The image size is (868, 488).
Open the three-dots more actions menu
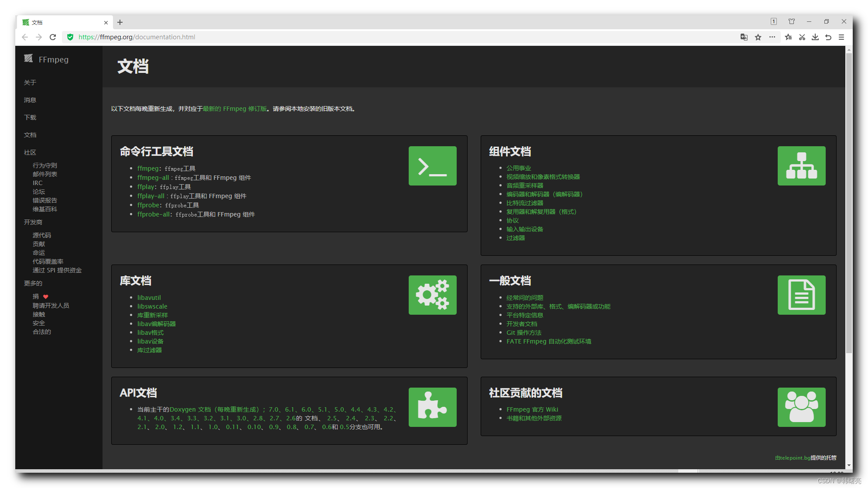point(772,37)
